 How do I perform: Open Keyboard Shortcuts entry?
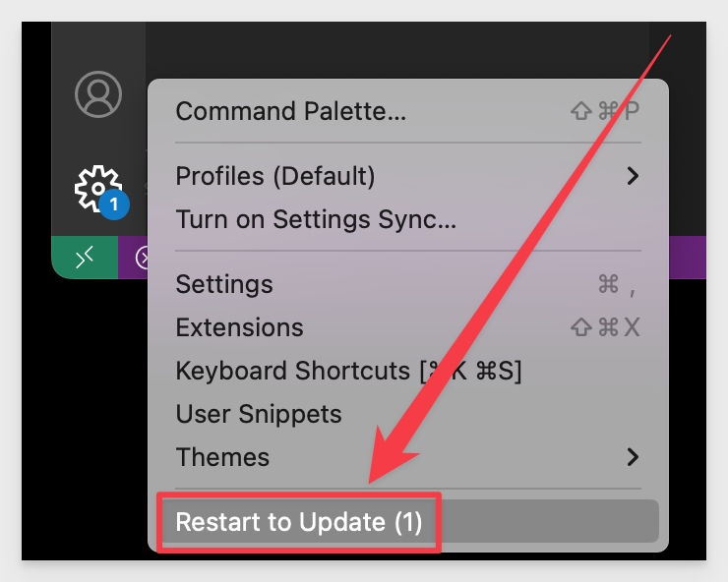tap(408, 371)
